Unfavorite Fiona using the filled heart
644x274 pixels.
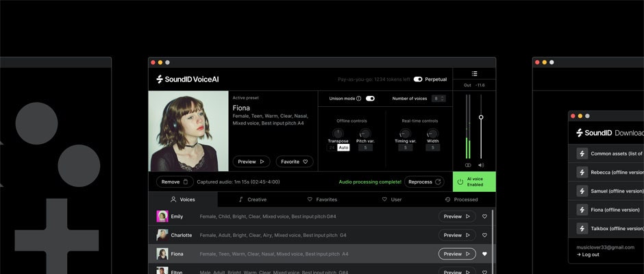point(484,253)
